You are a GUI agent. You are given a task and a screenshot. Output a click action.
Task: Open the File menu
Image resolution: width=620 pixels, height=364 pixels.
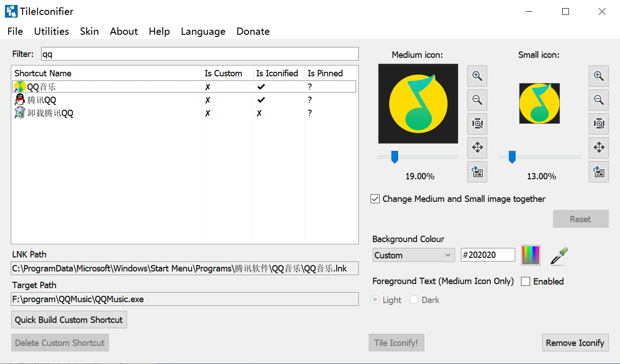pyautogui.click(x=15, y=31)
